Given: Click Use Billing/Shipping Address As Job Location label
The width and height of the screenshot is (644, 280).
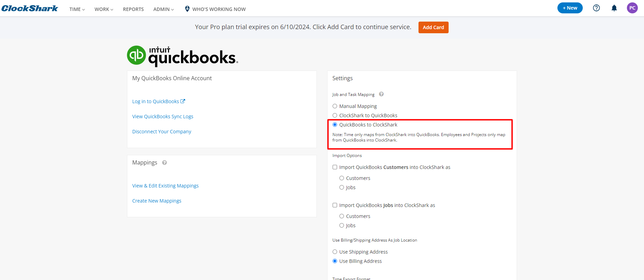Looking at the screenshot, I should coord(375,240).
